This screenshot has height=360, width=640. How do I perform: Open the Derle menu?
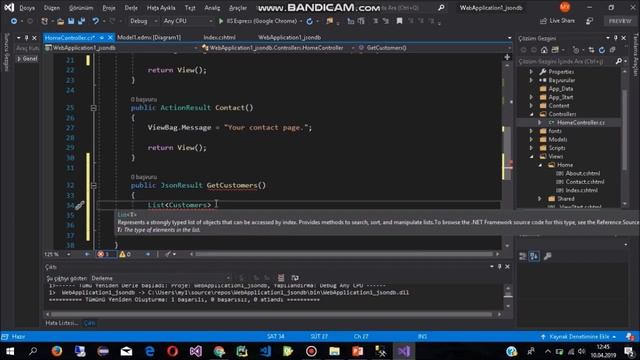(x=131, y=8)
